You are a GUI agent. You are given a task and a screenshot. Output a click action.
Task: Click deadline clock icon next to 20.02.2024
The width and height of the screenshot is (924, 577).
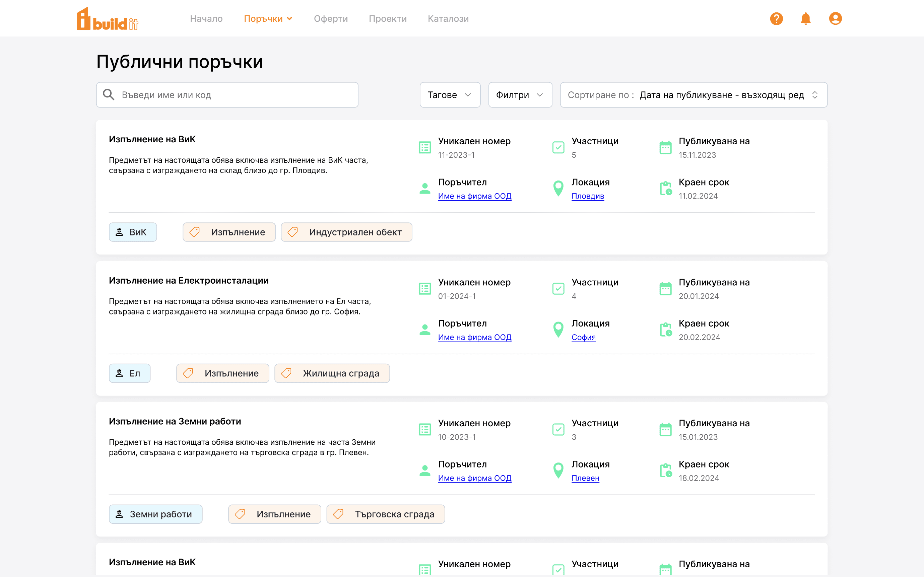click(x=666, y=330)
